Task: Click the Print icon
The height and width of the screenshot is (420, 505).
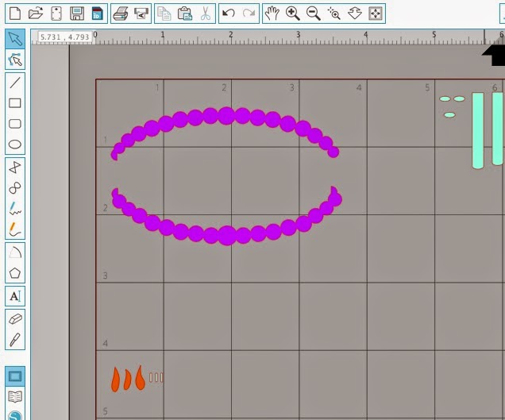Action: [x=121, y=13]
